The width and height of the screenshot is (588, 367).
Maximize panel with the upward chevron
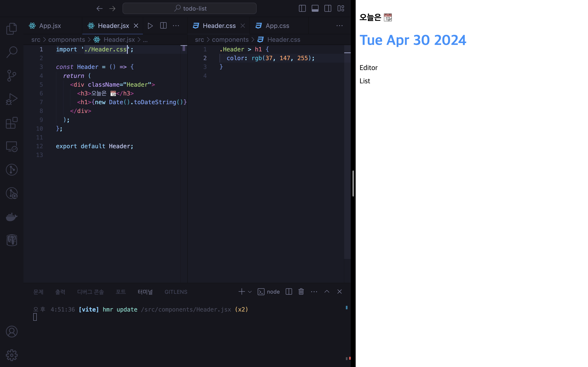tap(327, 292)
